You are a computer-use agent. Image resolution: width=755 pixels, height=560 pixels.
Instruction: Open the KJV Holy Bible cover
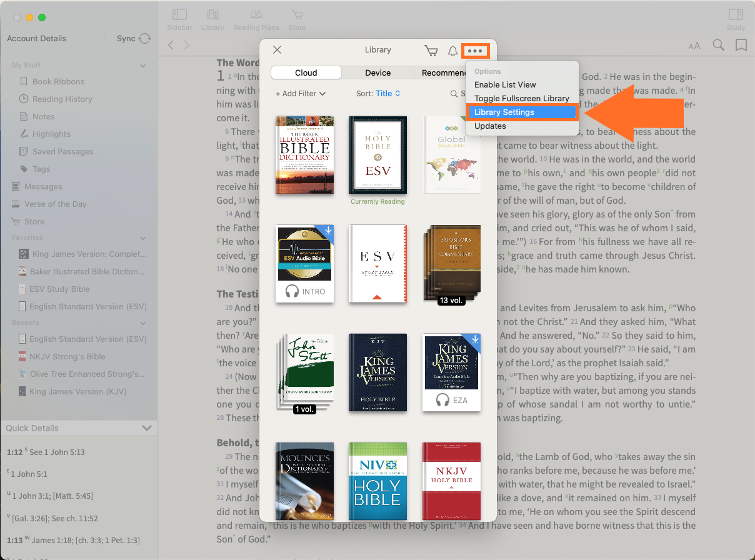click(x=377, y=372)
